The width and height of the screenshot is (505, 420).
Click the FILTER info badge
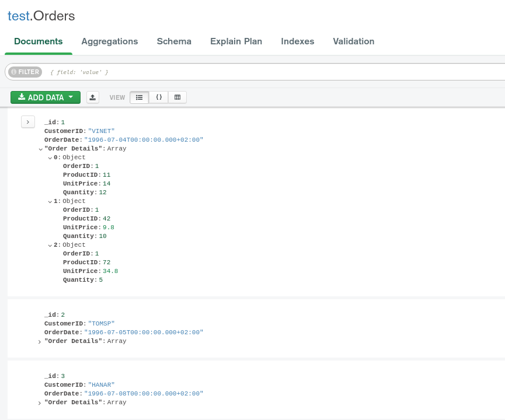(25, 72)
